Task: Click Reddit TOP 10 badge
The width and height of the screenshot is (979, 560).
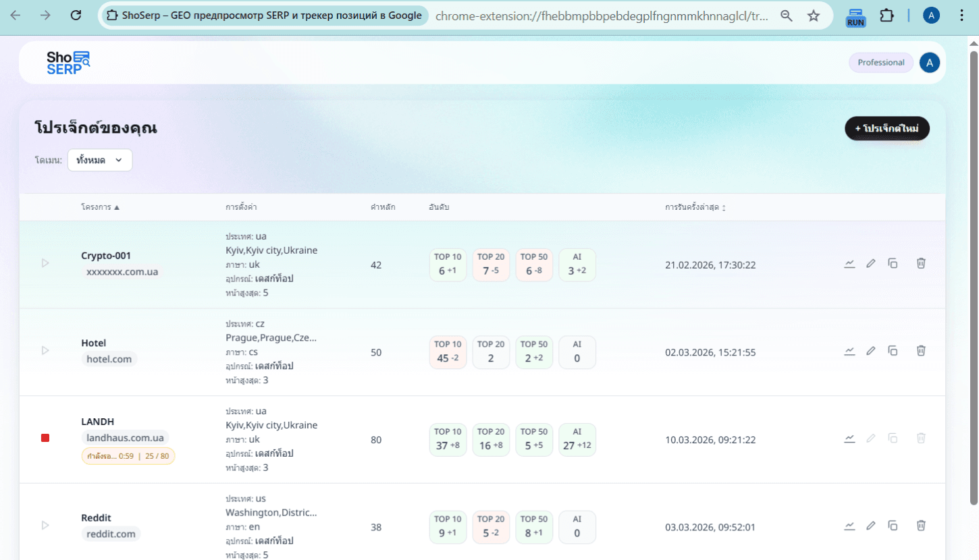Action: tap(448, 527)
